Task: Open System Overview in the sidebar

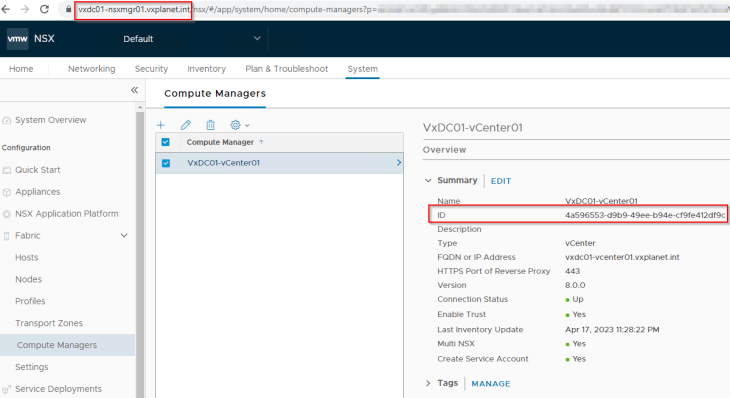Action: (x=51, y=120)
